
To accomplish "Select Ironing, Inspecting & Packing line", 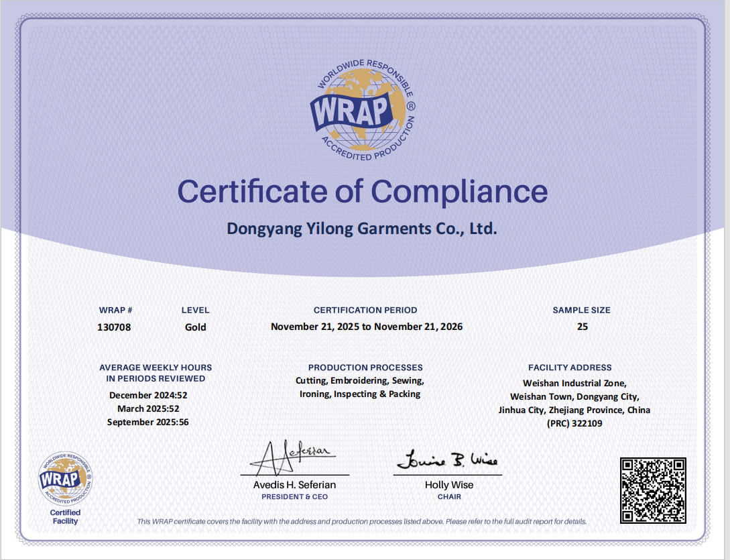I will (x=360, y=394).
